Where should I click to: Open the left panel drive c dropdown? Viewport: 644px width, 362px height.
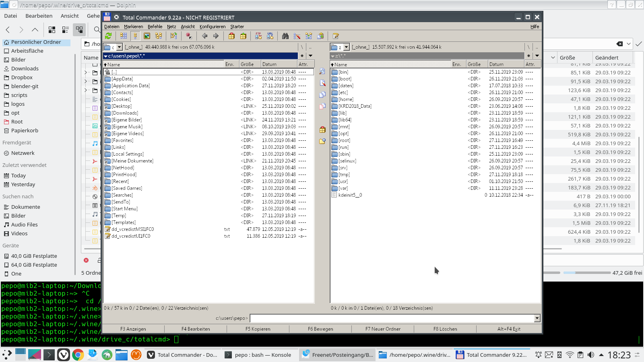coord(119,47)
